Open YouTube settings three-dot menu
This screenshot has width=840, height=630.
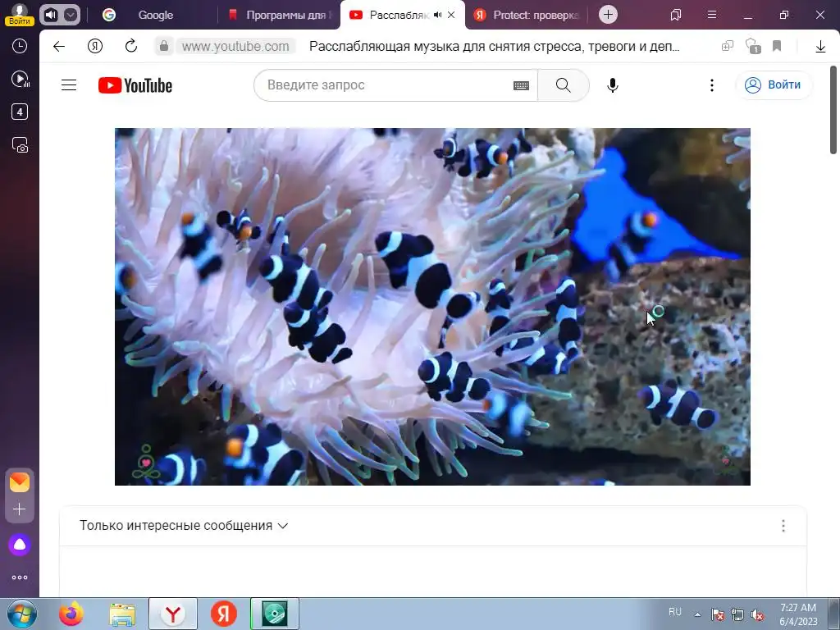click(711, 85)
